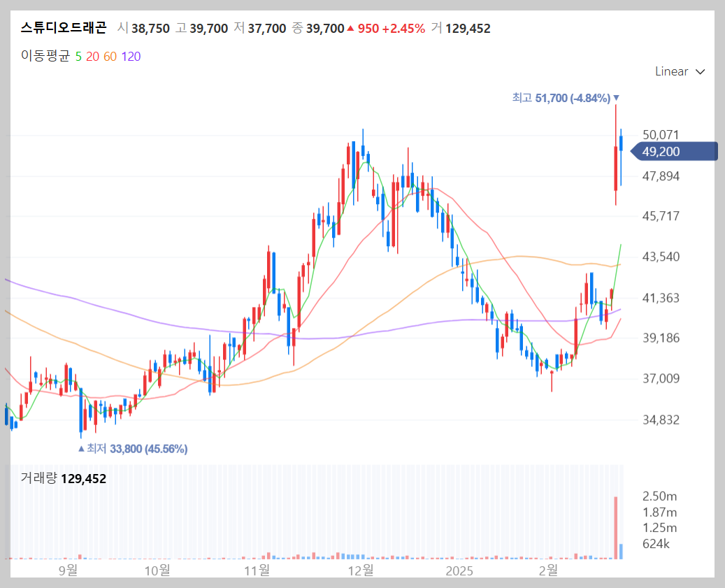Click the 거 129,452 header volume
Image resolution: width=725 pixels, height=588 pixels.
pos(461,29)
